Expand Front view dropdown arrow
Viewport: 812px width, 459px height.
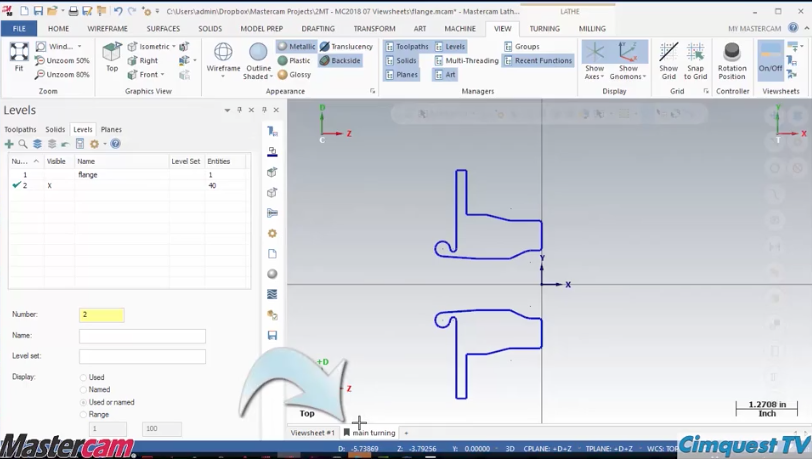click(x=162, y=75)
